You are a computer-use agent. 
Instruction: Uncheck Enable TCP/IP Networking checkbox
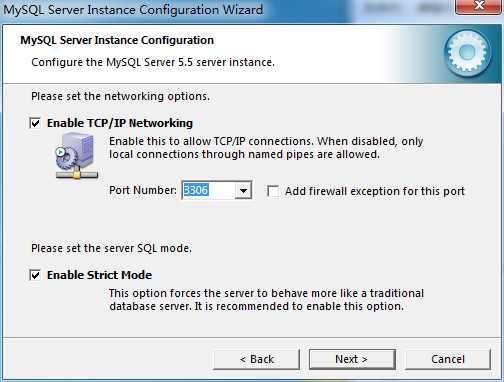pos(35,123)
